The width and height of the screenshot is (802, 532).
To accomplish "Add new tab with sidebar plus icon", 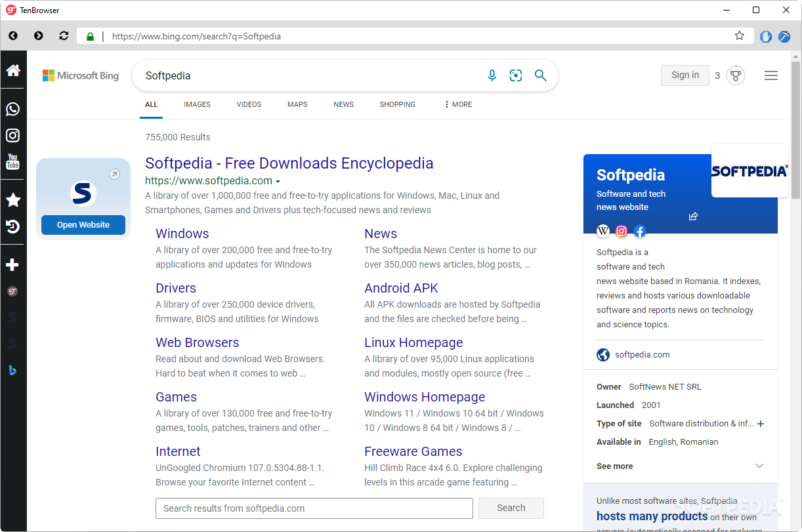I will [x=13, y=265].
